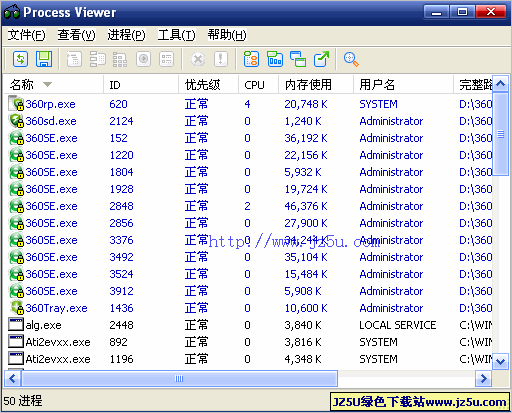The image size is (512, 413).
Task: Click the horizontal scrollbar left arrow
Action: (x=13, y=378)
